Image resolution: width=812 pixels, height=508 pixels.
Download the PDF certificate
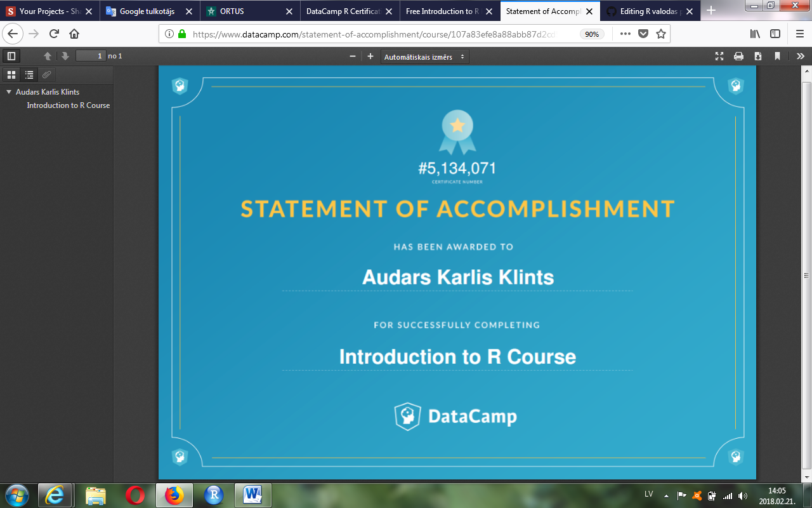(758, 56)
